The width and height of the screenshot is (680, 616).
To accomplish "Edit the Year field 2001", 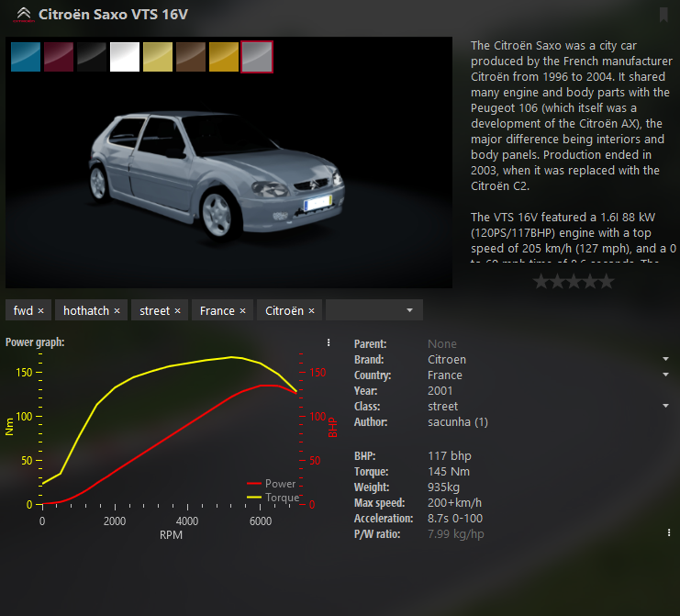I will coord(440,391).
